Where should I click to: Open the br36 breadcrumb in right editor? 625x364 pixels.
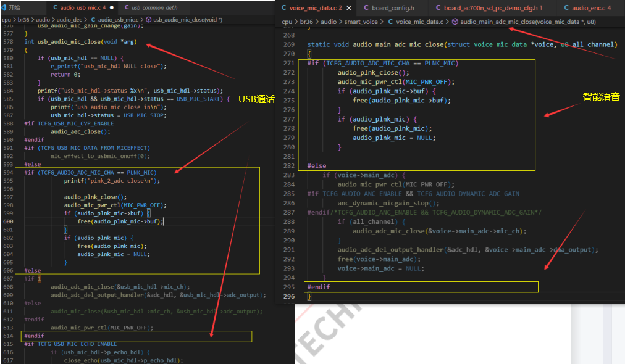click(x=306, y=22)
